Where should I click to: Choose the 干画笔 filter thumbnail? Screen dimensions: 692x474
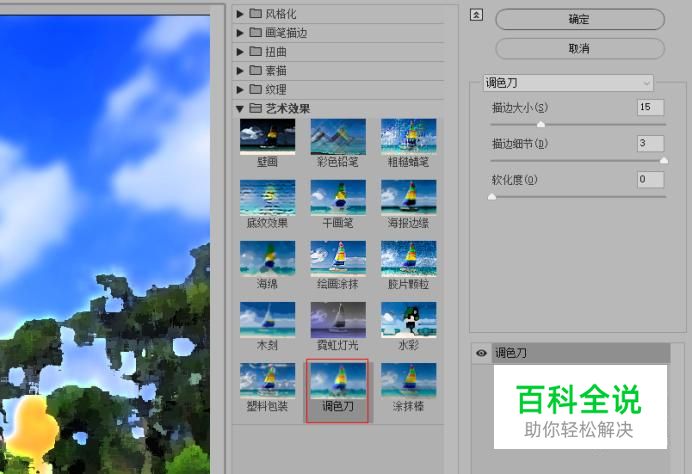coord(338,198)
